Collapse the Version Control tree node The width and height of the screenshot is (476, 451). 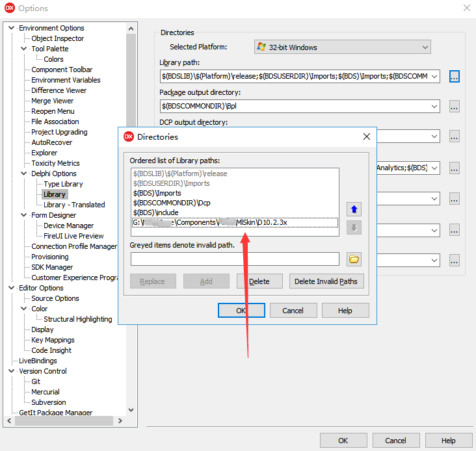(12, 371)
